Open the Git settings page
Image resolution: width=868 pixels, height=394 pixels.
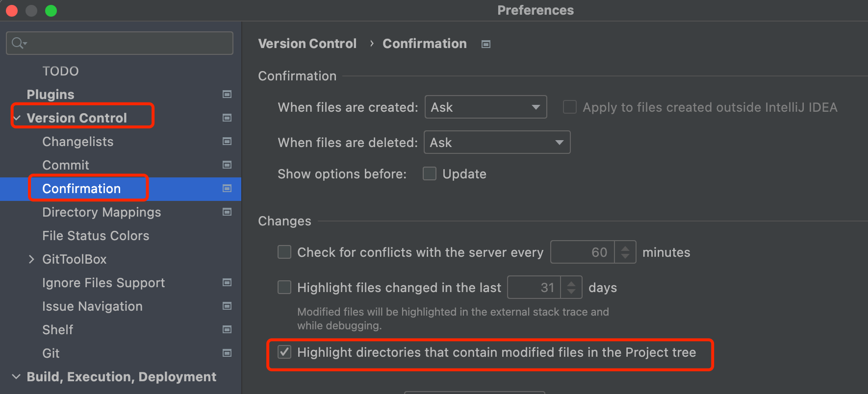tap(51, 353)
